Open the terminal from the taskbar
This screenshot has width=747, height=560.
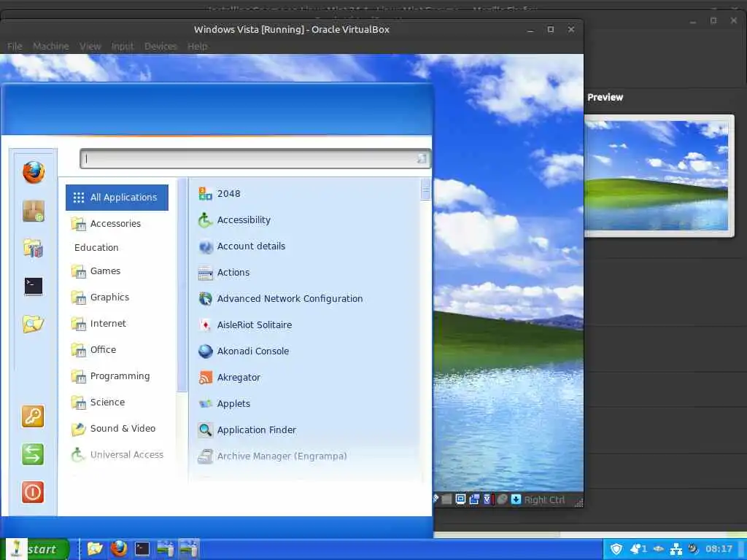coord(142,549)
